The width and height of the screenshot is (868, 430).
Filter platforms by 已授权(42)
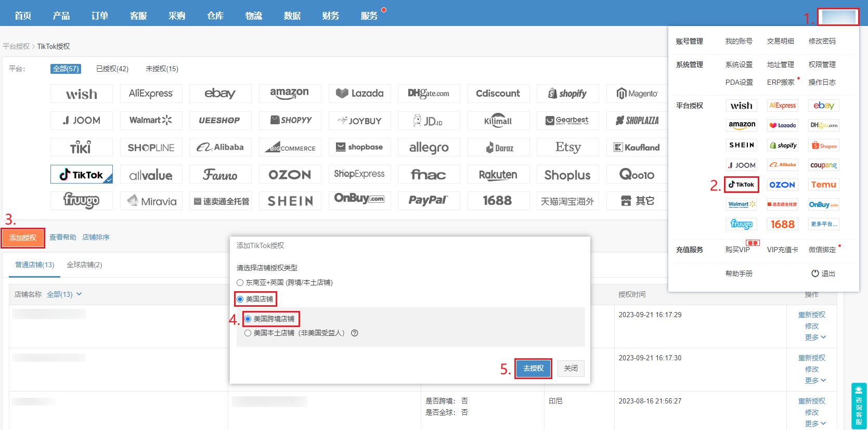pos(112,69)
